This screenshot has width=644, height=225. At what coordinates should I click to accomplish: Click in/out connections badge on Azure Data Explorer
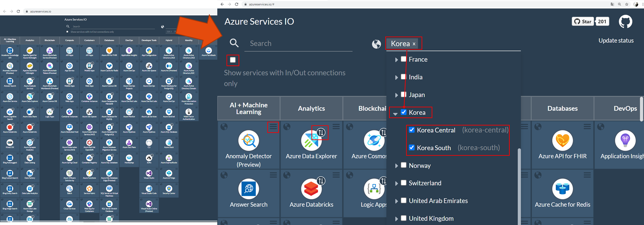pos(321,133)
